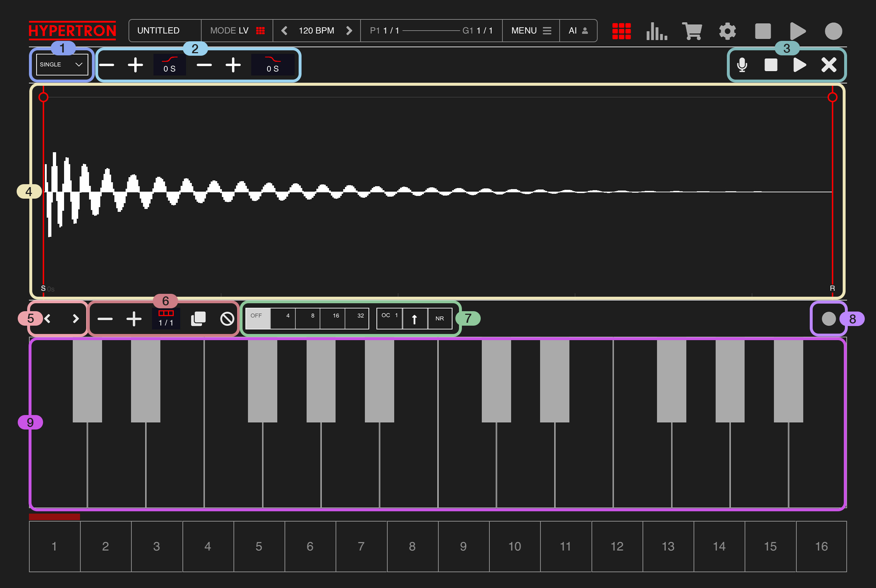The height and width of the screenshot is (588, 876).
Task: Click the microphone record sample icon
Action: point(742,65)
